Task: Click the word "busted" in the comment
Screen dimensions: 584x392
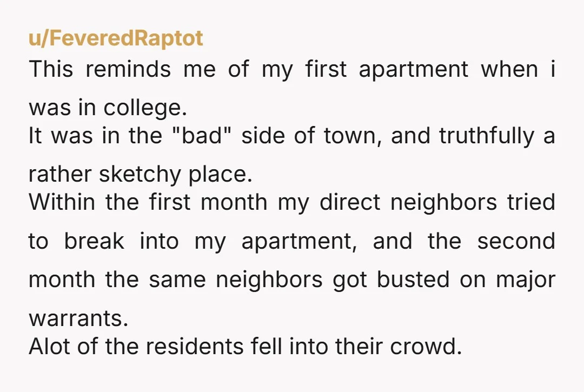Action: (413, 280)
